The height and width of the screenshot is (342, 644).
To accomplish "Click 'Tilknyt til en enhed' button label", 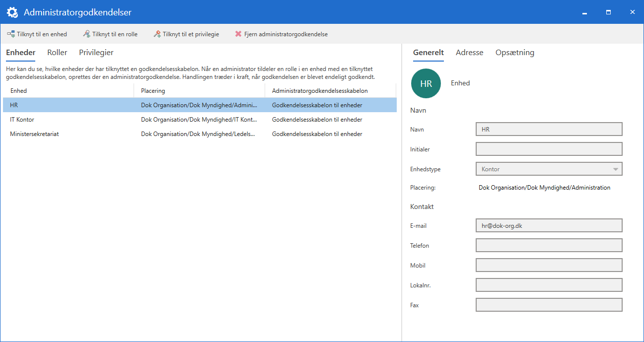I will (42, 34).
